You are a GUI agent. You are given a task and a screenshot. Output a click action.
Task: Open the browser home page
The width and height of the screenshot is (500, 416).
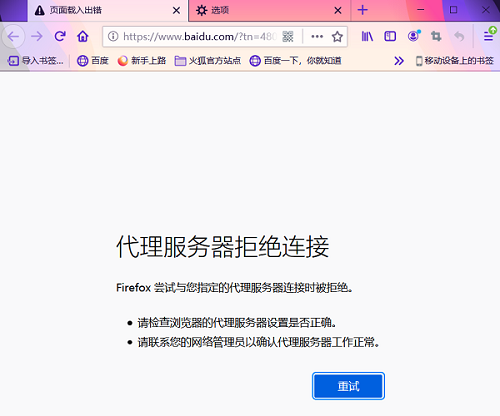coord(83,36)
